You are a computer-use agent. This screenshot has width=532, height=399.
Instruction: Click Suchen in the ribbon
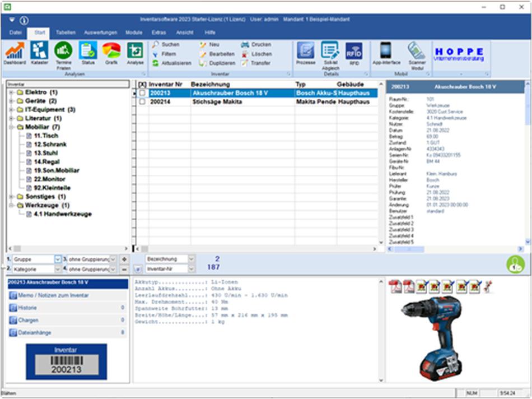coord(166,44)
